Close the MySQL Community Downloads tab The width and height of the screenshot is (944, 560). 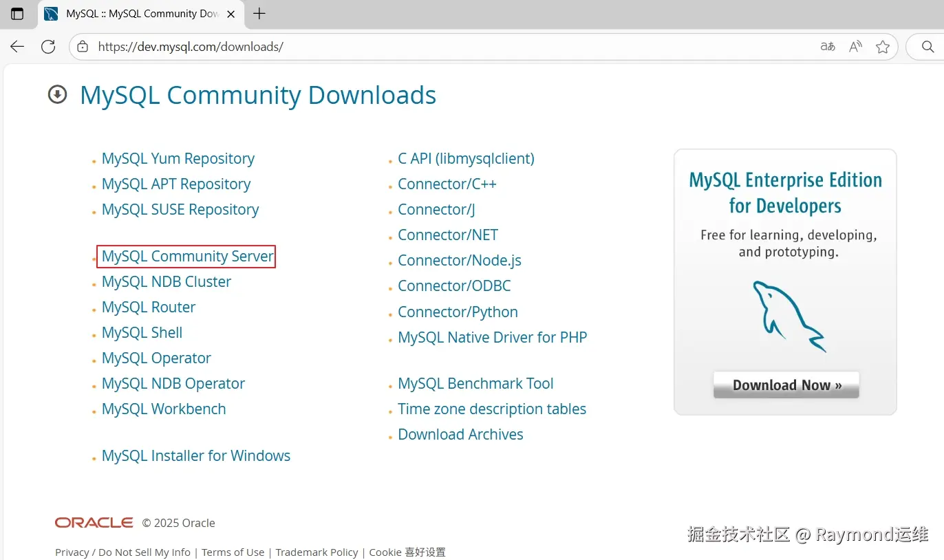230,14
